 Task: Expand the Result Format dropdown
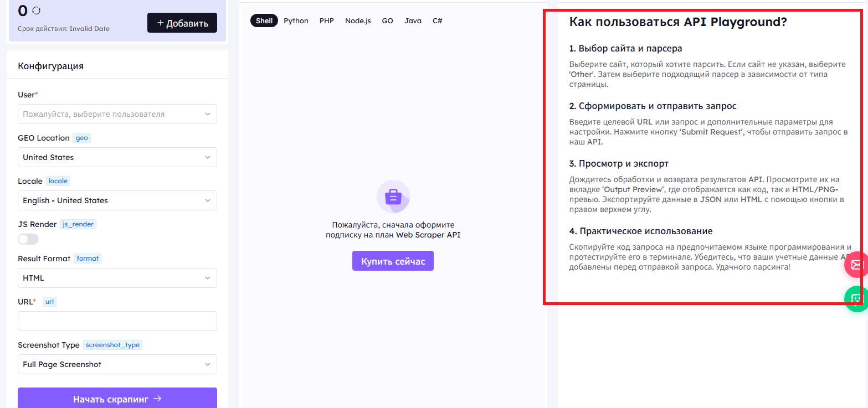pyautogui.click(x=117, y=278)
